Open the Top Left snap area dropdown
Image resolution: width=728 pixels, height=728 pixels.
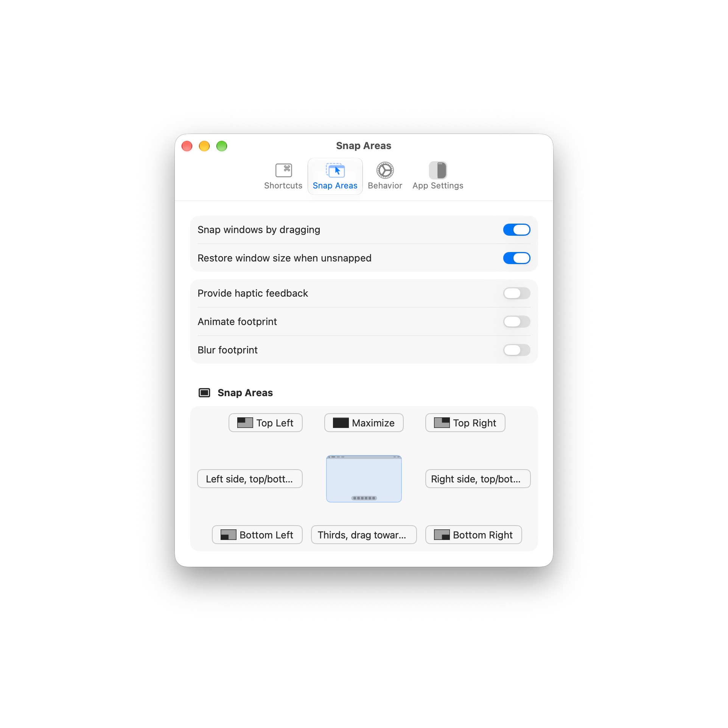pyautogui.click(x=266, y=423)
